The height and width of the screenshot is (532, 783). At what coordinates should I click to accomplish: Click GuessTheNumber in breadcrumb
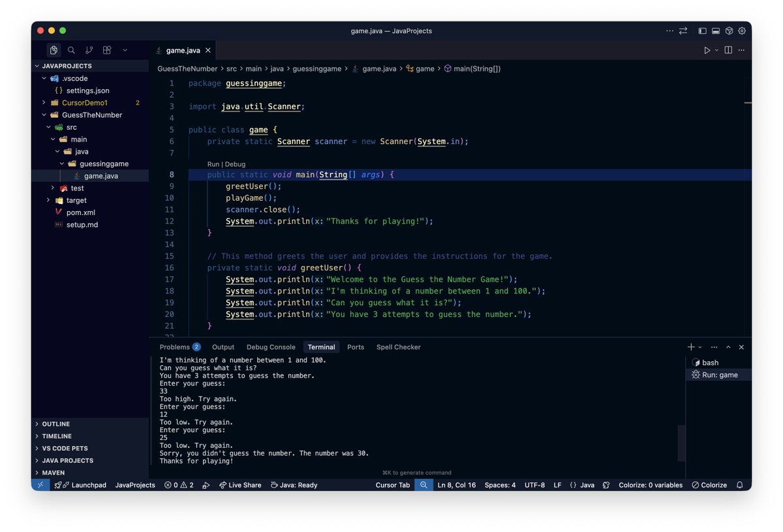pos(187,68)
